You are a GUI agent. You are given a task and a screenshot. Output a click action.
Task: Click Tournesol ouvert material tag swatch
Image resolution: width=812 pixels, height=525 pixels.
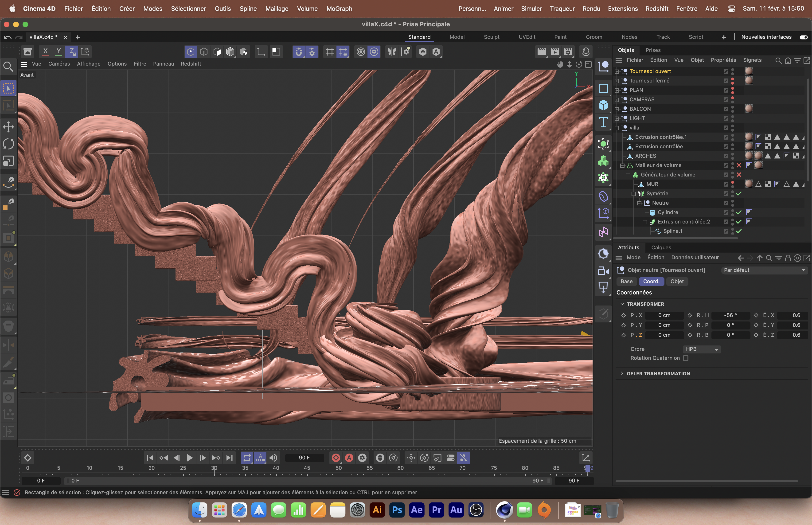click(x=749, y=71)
